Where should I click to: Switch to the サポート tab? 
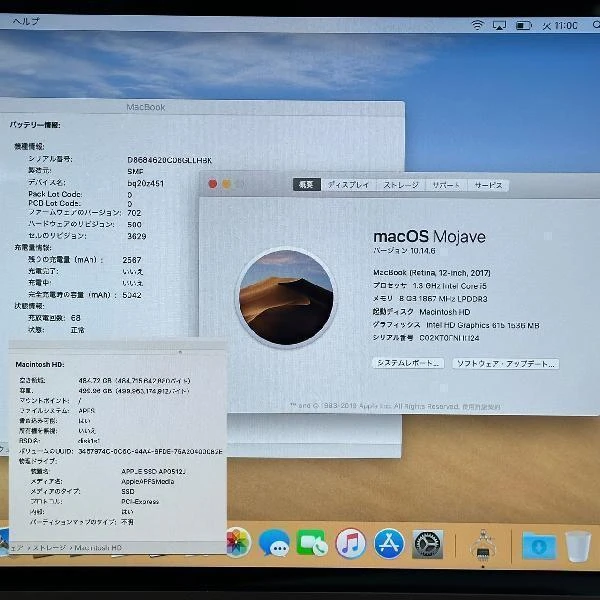pyautogui.click(x=446, y=185)
